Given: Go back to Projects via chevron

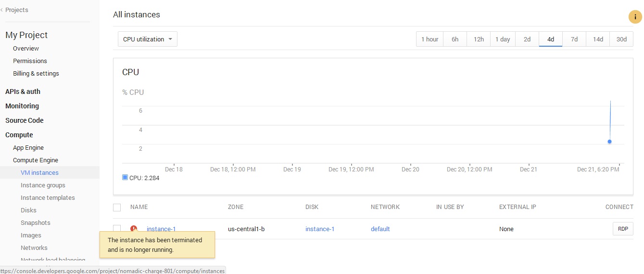Looking at the screenshot, I should click(x=2, y=10).
